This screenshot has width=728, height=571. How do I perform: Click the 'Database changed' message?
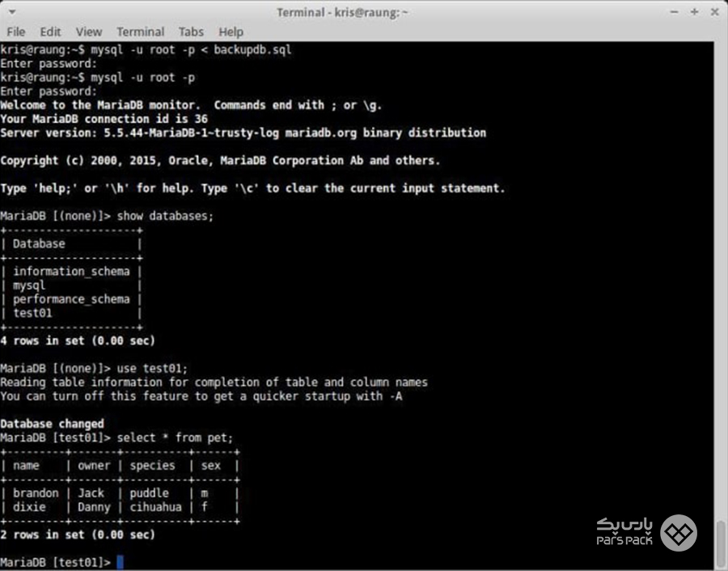tap(52, 424)
